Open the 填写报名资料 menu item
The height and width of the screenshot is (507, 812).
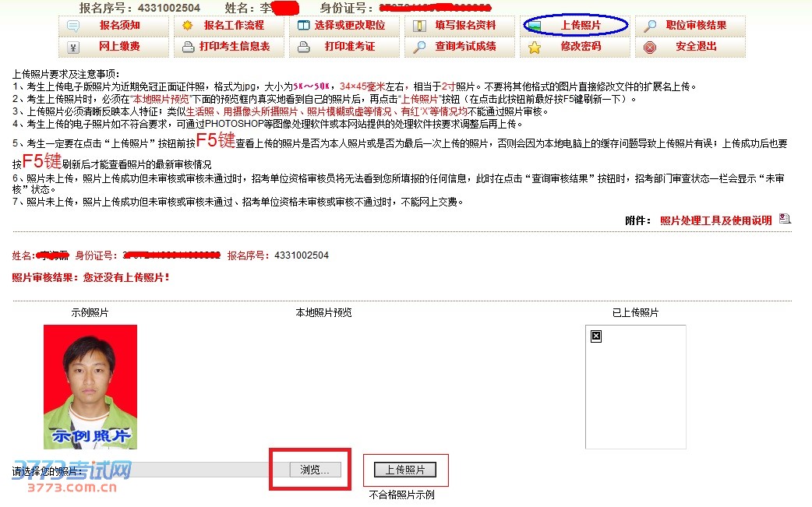464,26
